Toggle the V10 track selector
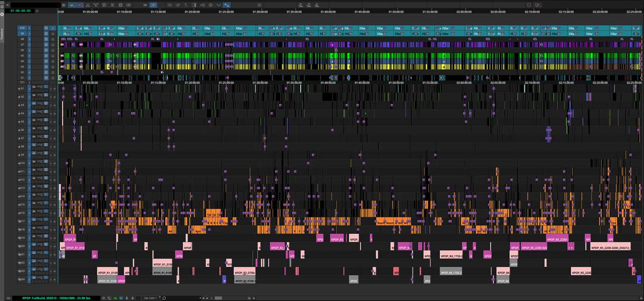The width and height of the screenshot is (644, 301). coord(22,28)
